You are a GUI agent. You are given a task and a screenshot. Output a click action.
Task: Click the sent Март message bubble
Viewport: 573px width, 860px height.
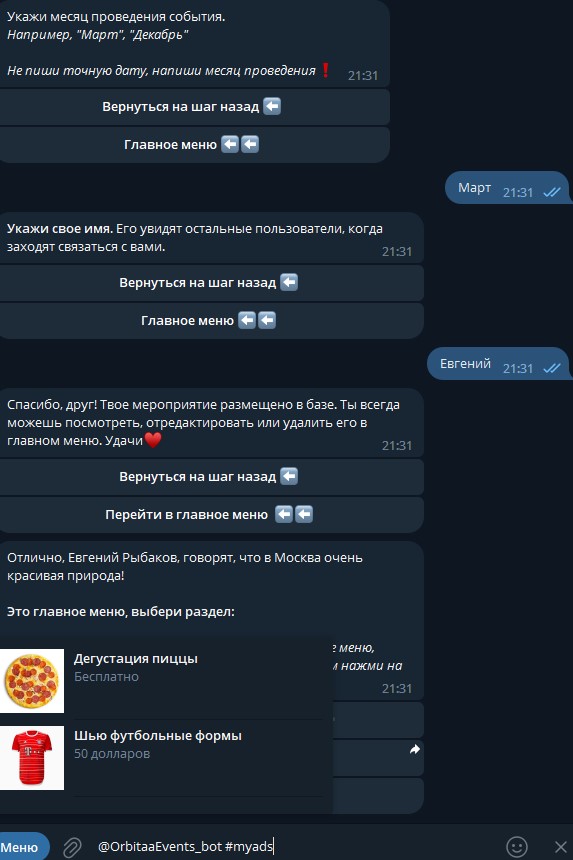click(x=507, y=188)
